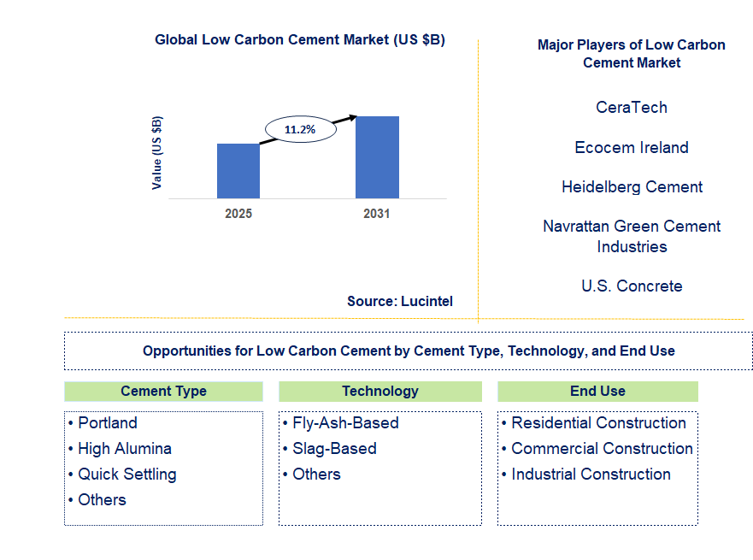Select the 'Heidelberg Cement' company name
Image resolution: width=753 pixels, height=560 pixels.
(x=632, y=187)
